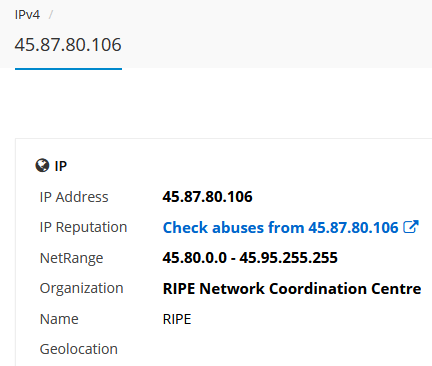Viewport: 432px width, 366px height.
Task: Click the IP section heading
Action: (61, 166)
